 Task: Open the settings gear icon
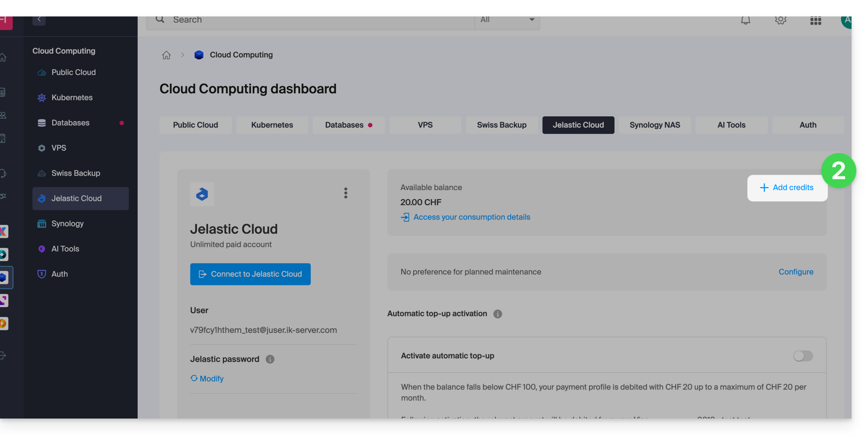point(780,20)
